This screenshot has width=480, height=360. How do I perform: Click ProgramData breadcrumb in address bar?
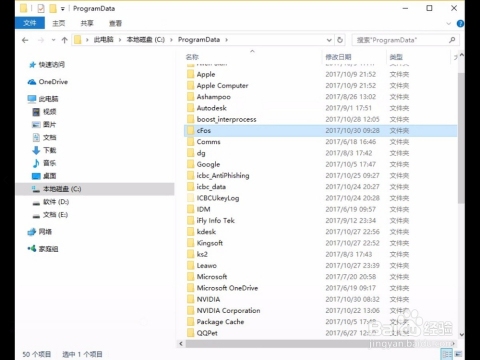(199, 40)
